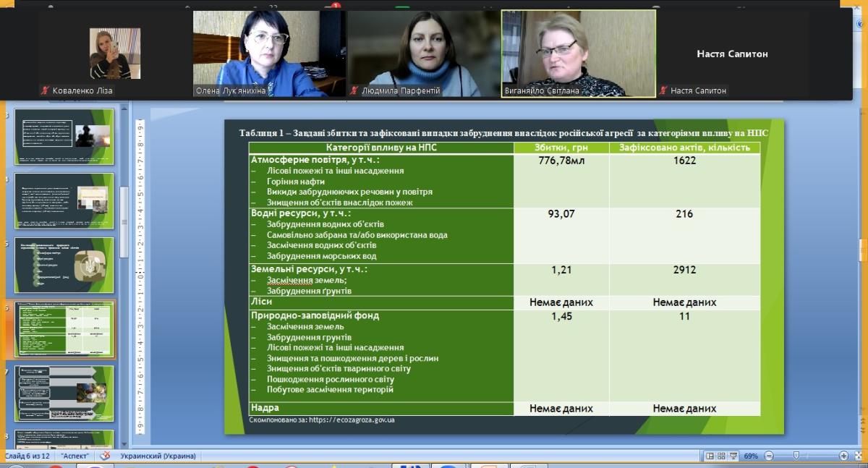Adjust the zoom slider handle
This screenshot has height=468, width=868.
(796, 456)
